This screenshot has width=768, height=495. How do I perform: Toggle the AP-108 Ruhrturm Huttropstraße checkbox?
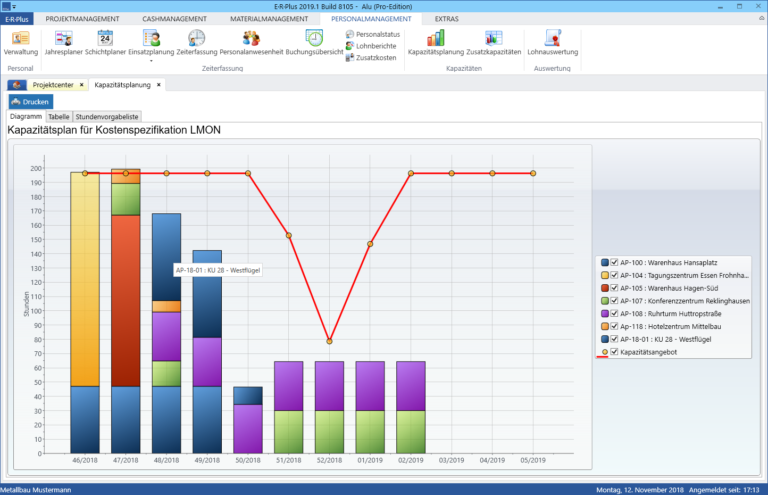(x=614, y=313)
